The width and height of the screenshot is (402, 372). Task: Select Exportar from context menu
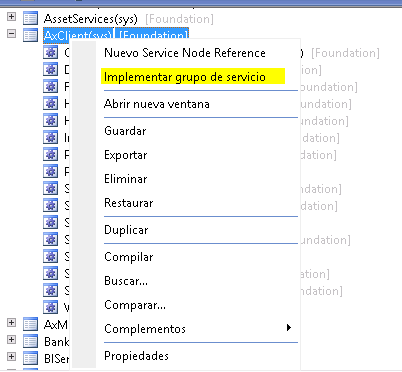126,155
